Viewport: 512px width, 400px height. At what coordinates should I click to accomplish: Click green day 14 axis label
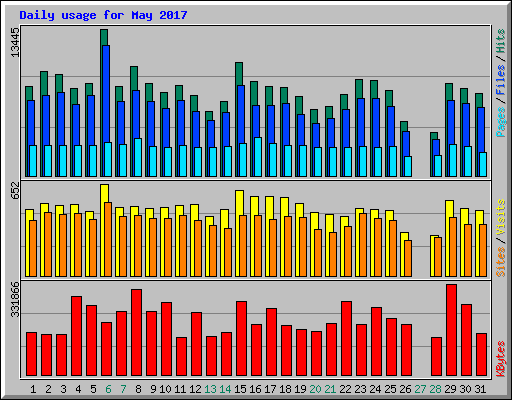(x=225, y=389)
